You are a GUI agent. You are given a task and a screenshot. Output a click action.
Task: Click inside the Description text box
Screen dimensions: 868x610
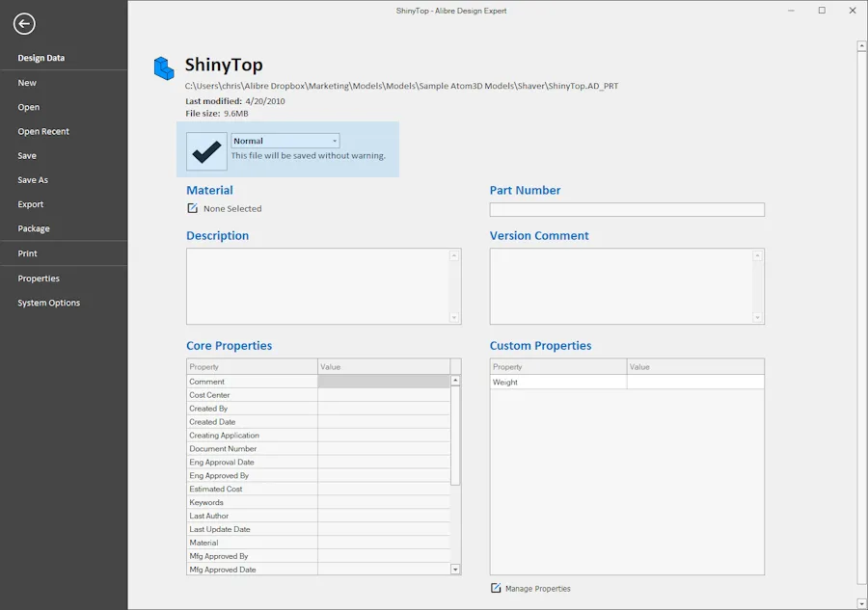pos(324,286)
